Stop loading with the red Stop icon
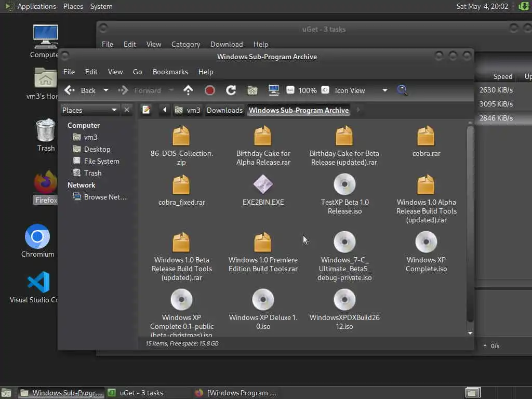532x399 pixels. coord(210,90)
